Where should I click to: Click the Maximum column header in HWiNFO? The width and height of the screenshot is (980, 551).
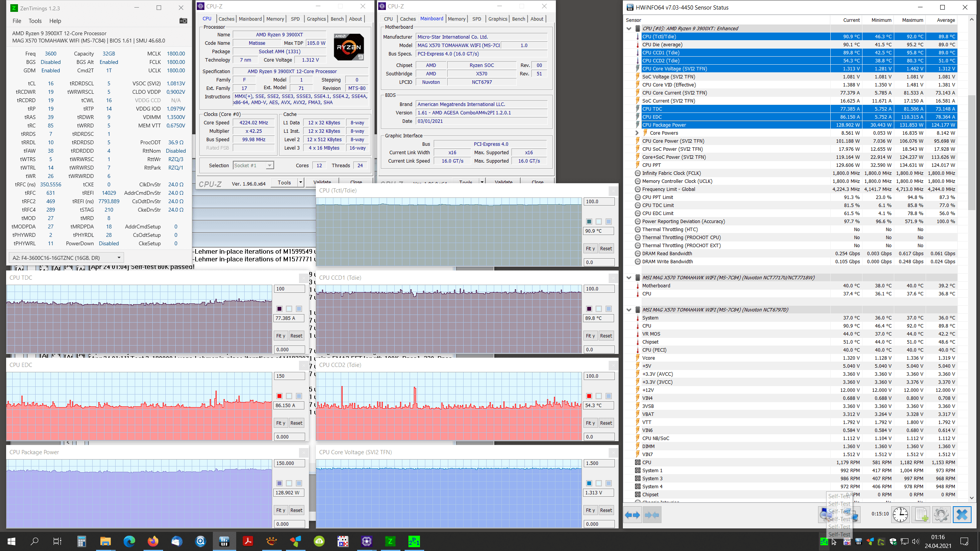912,20
